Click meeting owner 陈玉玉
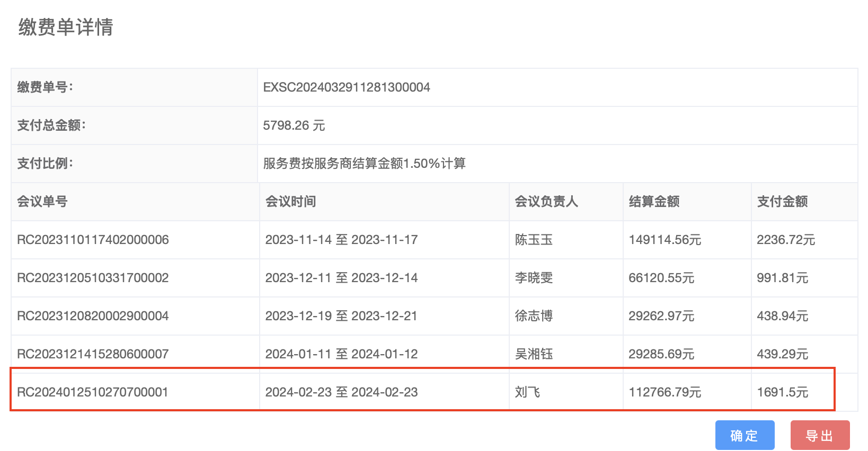 (534, 240)
